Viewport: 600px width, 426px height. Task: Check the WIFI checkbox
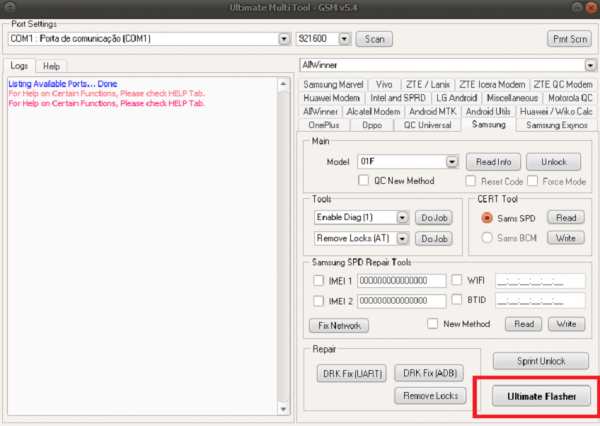[457, 280]
